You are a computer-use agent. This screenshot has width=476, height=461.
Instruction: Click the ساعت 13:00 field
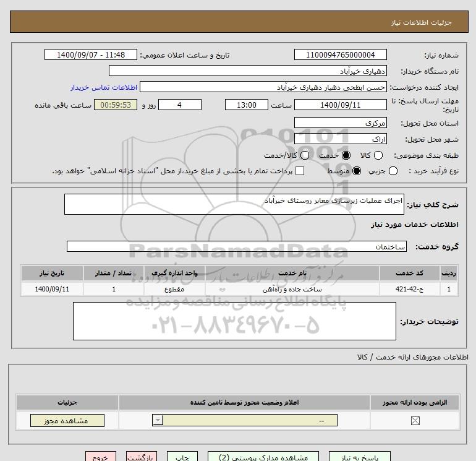coord(247,105)
